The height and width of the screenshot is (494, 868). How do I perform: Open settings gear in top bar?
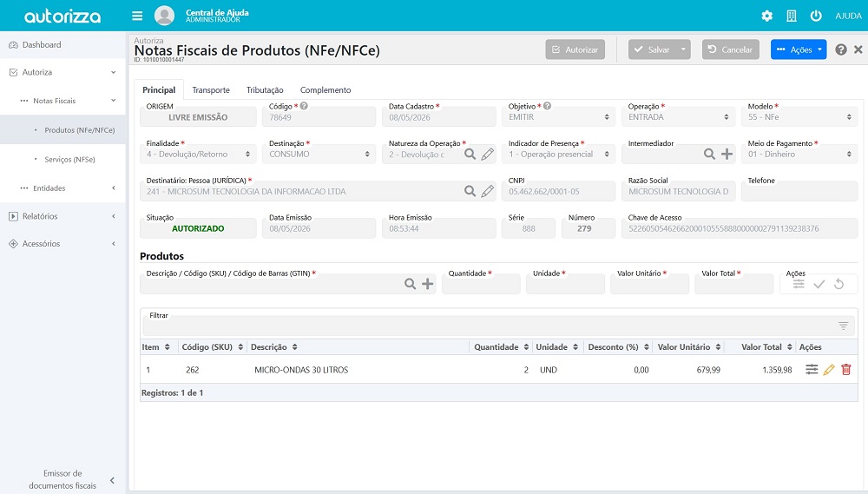click(x=766, y=16)
